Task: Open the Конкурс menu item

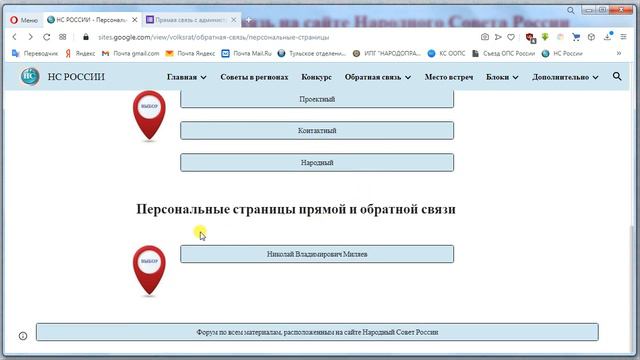Action: [x=316, y=77]
